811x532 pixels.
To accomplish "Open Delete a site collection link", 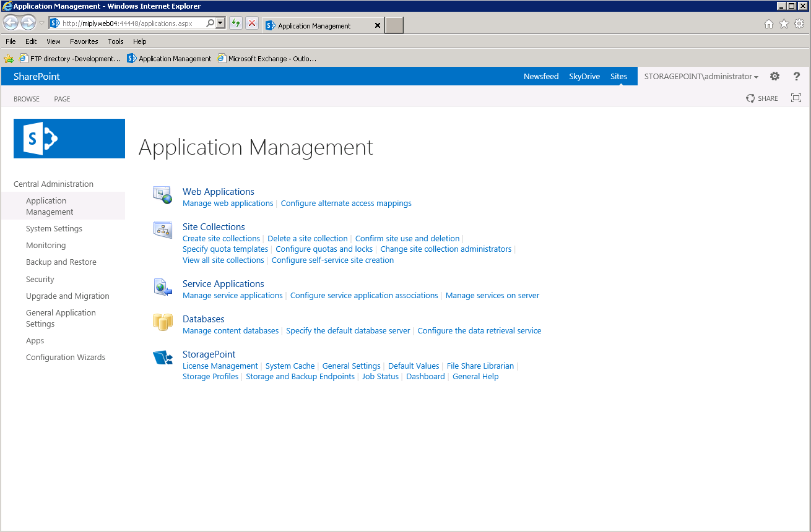I will pos(308,238).
